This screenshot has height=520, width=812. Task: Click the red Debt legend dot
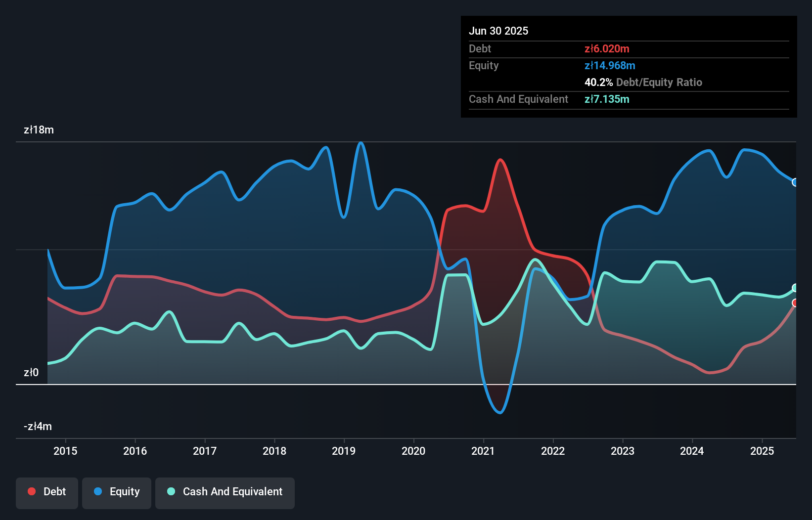(x=32, y=491)
